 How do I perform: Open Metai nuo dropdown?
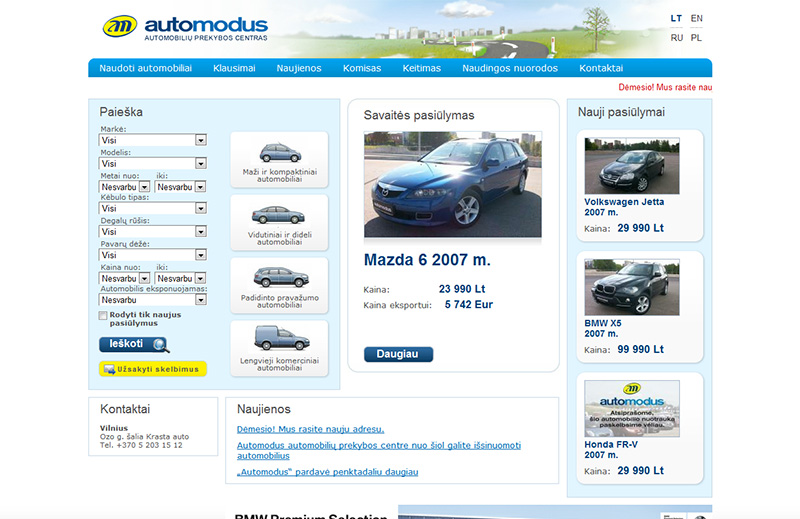pyautogui.click(x=124, y=187)
